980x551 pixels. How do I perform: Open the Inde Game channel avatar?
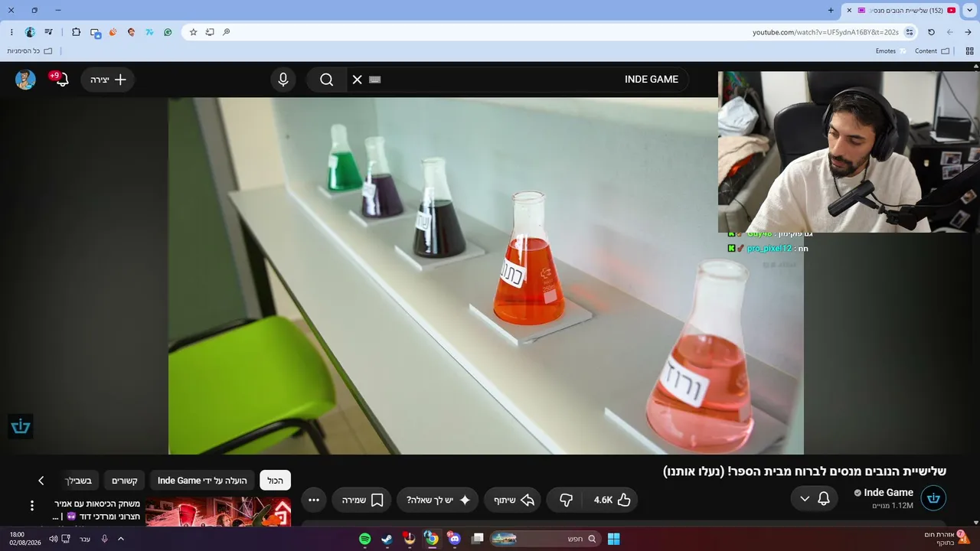point(933,498)
